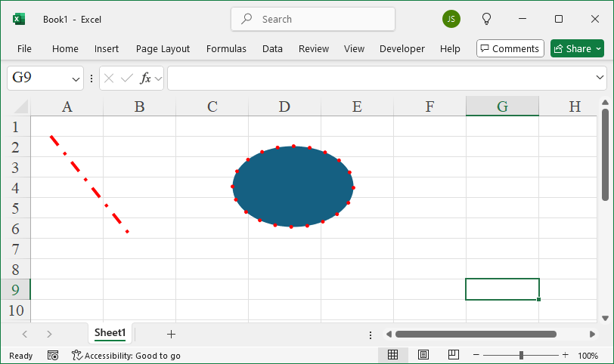Open the Page Layout tab
The width and height of the screenshot is (614, 364).
pos(163,49)
